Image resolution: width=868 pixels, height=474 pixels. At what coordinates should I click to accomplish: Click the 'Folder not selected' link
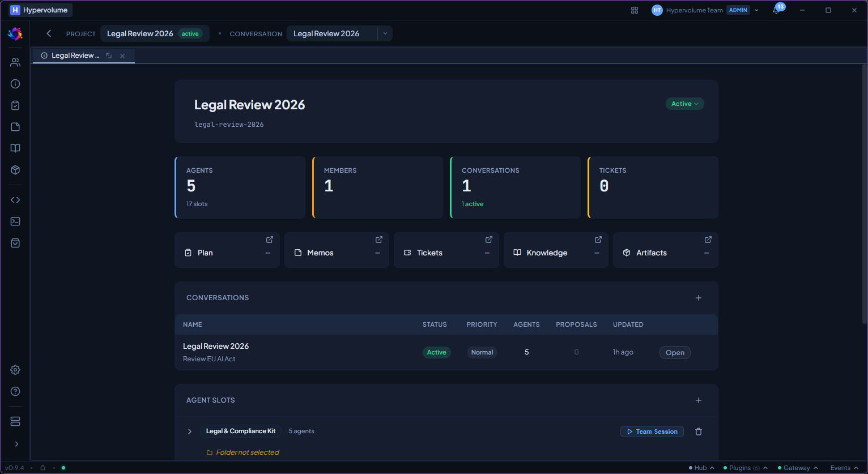point(243,452)
